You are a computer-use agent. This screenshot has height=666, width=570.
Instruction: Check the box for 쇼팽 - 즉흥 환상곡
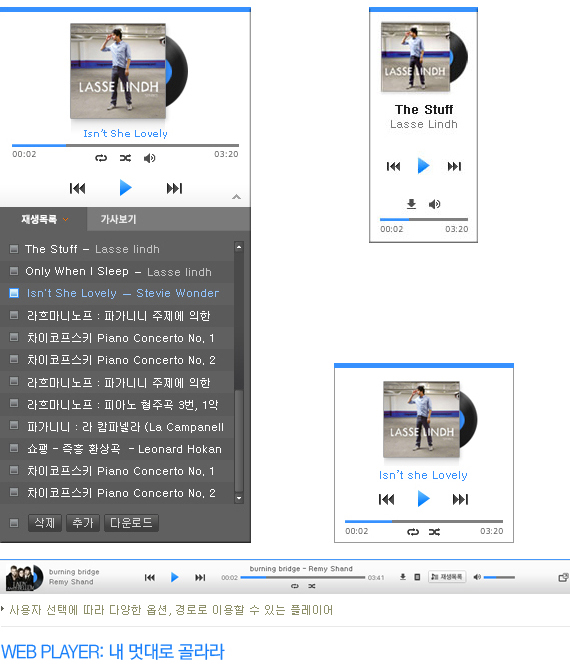[14, 448]
